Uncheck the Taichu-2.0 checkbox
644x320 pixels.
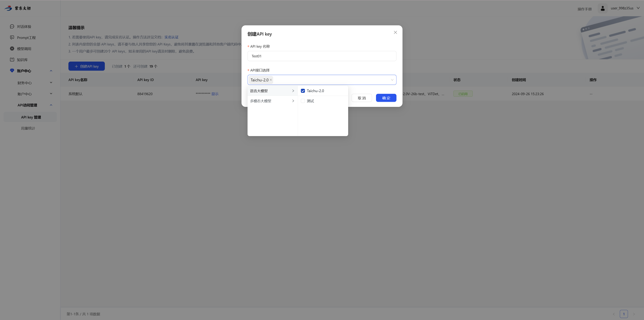(x=303, y=91)
